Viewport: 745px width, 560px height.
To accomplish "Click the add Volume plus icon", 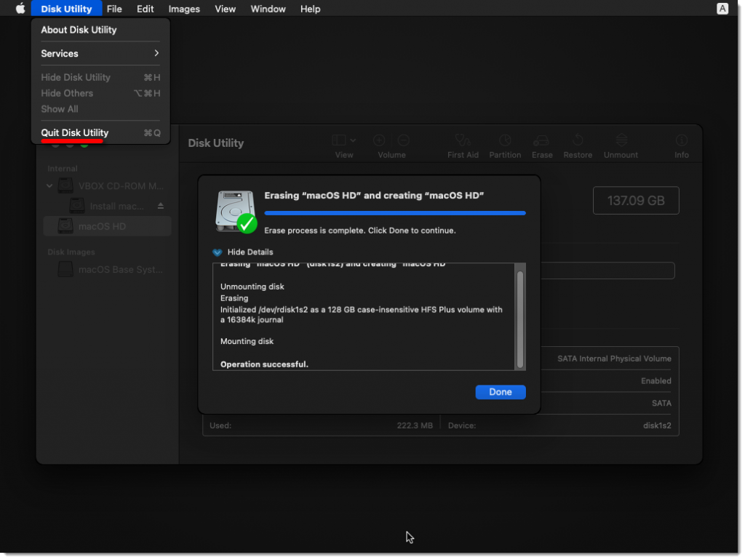I will pyautogui.click(x=379, y=140).
